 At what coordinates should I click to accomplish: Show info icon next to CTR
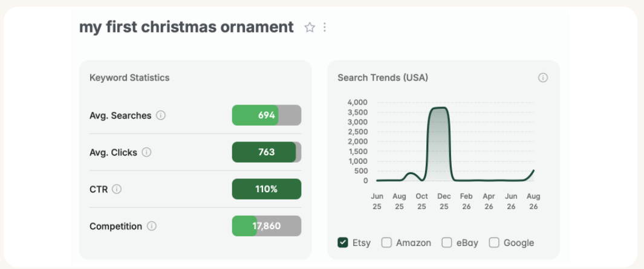[x=117, y=189]
